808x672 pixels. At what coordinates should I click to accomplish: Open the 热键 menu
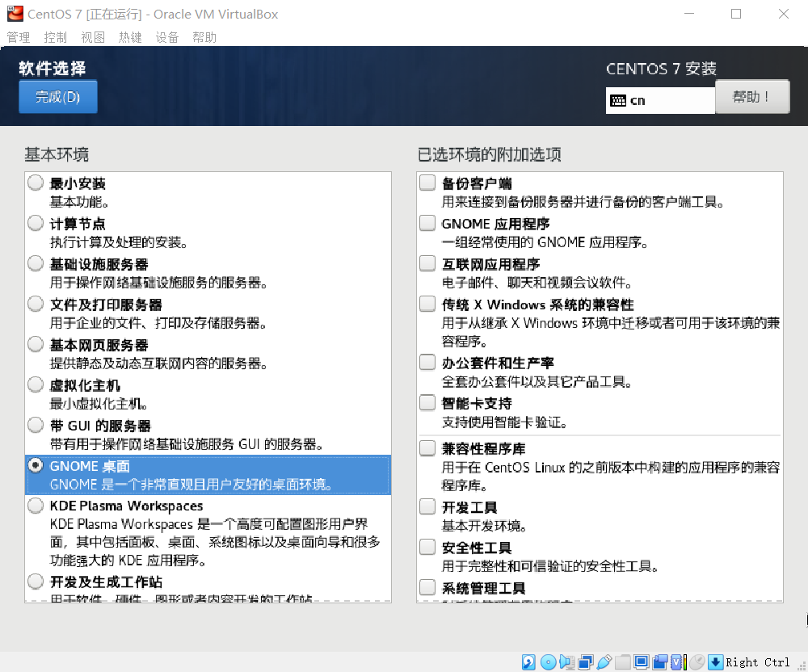tap(130, 37)
